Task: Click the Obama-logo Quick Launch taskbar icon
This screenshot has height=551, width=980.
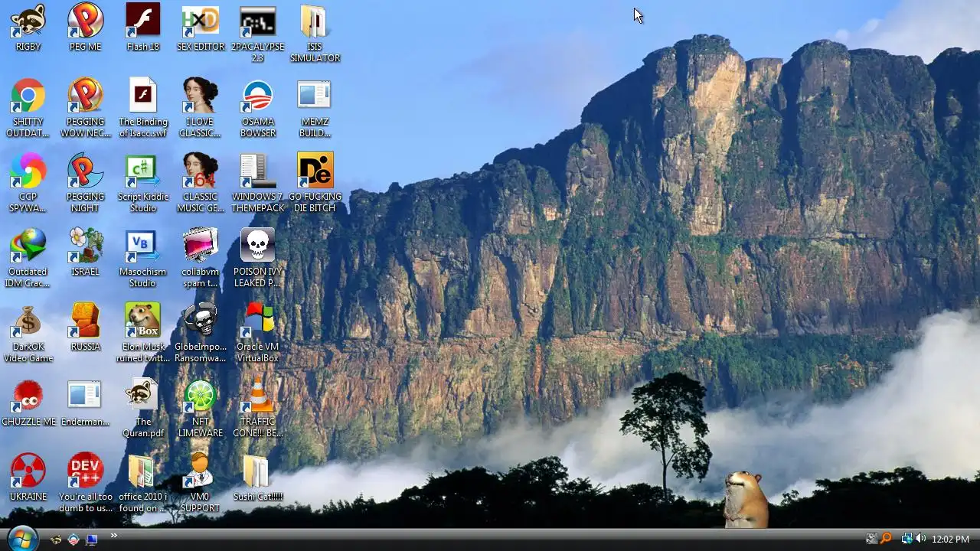Action: (x=73, y=540)
